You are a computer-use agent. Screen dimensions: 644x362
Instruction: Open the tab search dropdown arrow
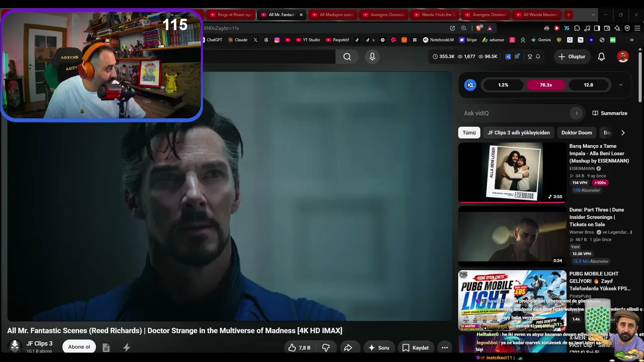[593, 15]
